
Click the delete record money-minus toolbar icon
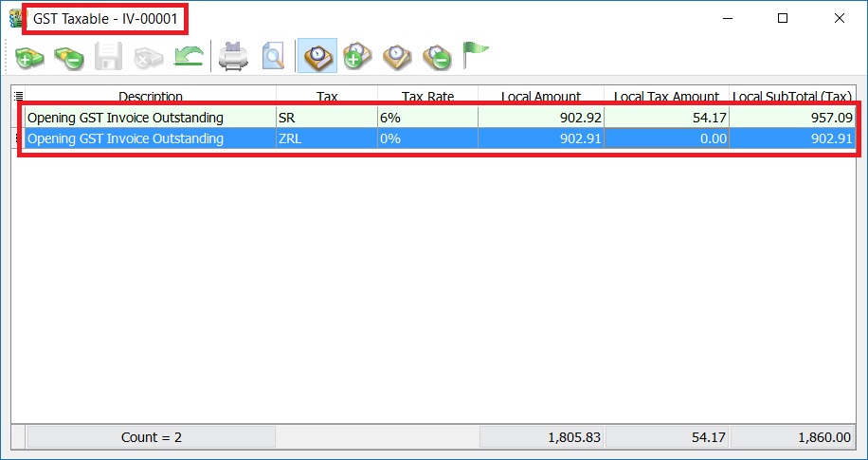69,57
